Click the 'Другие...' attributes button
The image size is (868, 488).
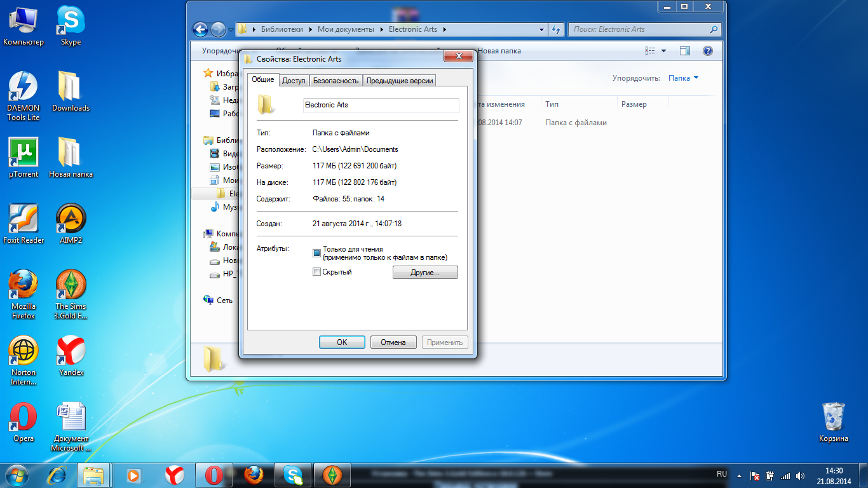tap(425, 273)
